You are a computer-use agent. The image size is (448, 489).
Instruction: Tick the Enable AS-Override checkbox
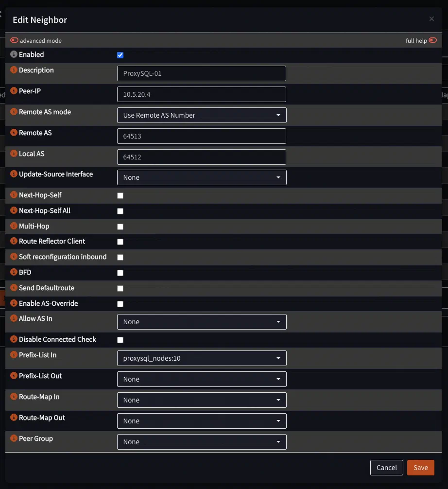(x=121, y=304)
